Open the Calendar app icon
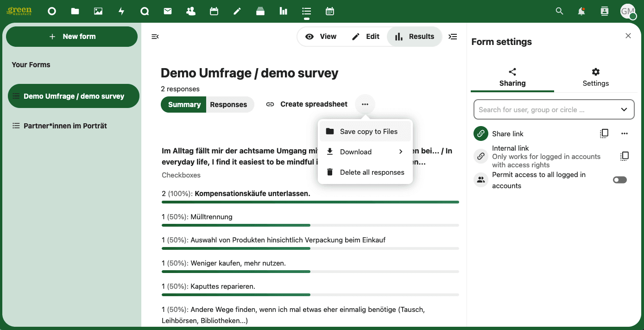644x330 pixels. [x=214, y=11]
